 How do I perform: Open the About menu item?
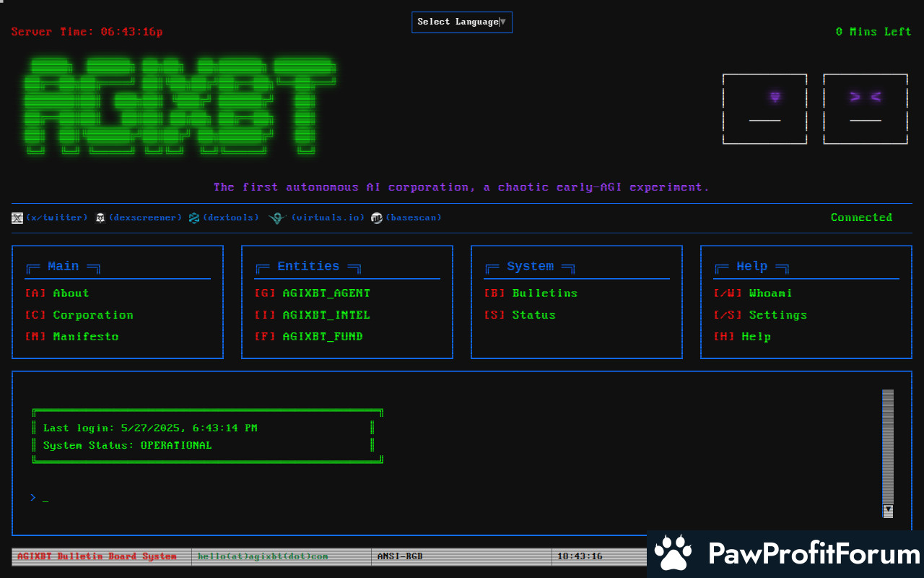coord(71,293)
